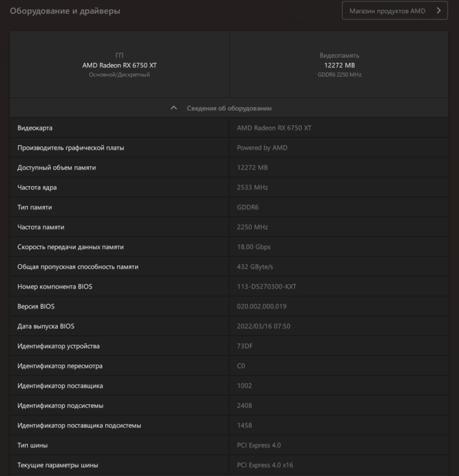Click the memory clock 2250 MHz value
This screenshot has height=476, width=459.
coord(252,227)
